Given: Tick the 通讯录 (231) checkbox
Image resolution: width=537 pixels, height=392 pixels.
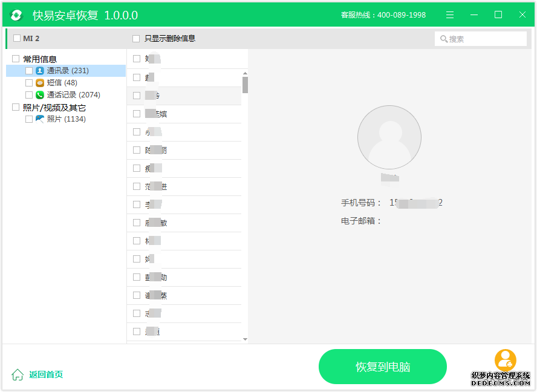Looking at the screenshot, I should tap(29, 71).
